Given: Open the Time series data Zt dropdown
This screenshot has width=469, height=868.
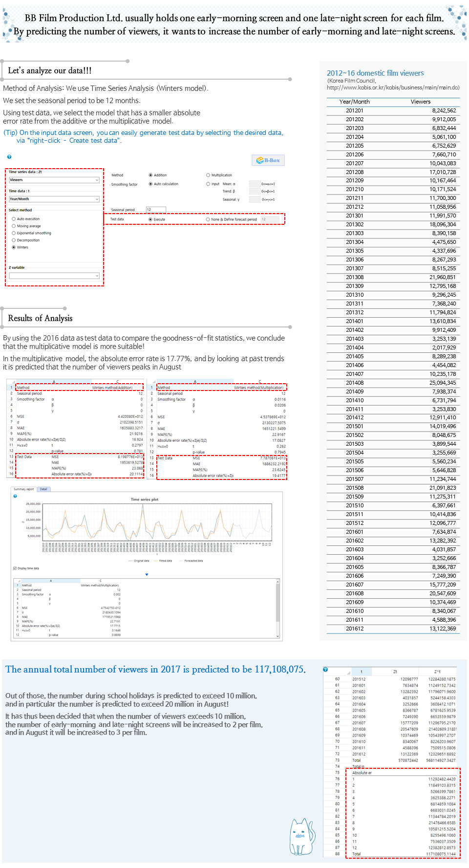Looking at the screenshot, I should click(x=54, y=180).
